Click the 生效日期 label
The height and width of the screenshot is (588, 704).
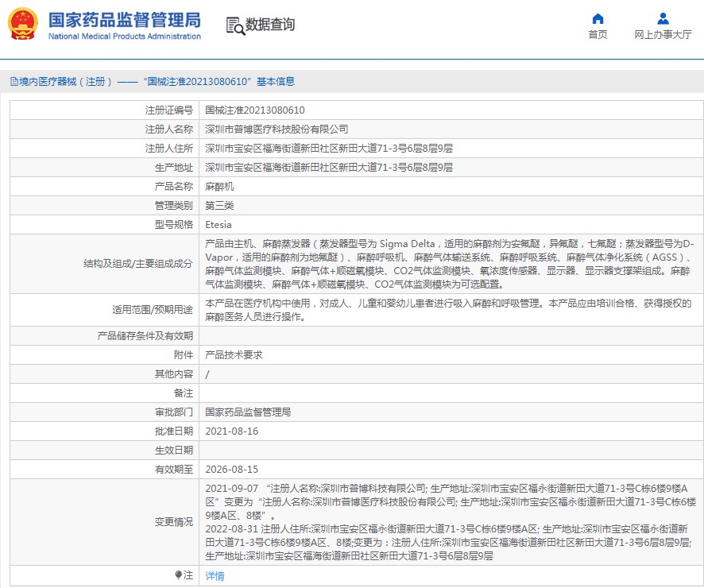pos(174,451)
